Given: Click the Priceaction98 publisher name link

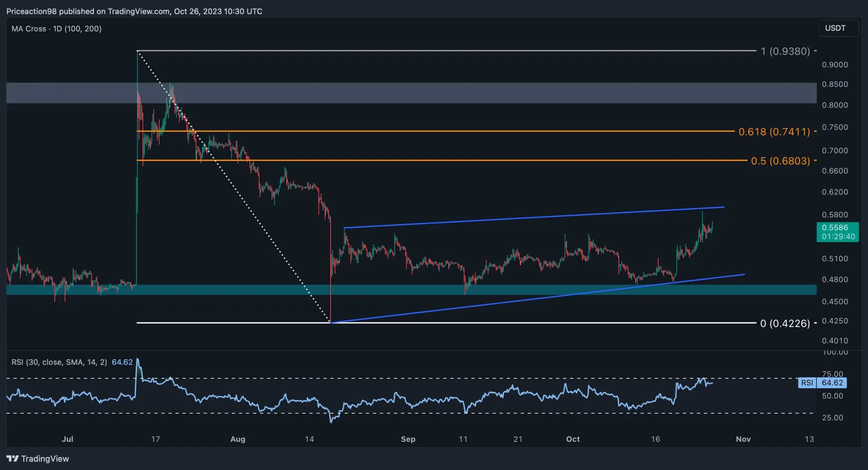Looking at the screenshot, I should (x=31, y=11).
